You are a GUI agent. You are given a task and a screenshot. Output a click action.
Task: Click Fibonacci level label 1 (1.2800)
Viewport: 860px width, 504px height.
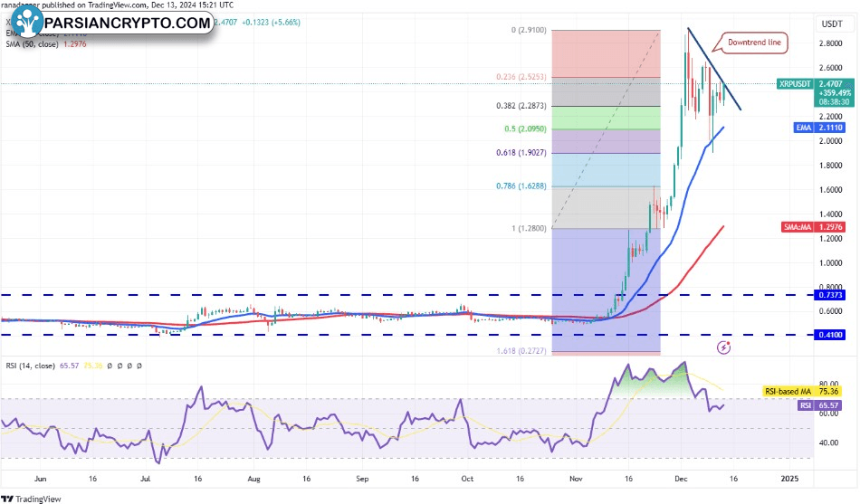point(529,228)
